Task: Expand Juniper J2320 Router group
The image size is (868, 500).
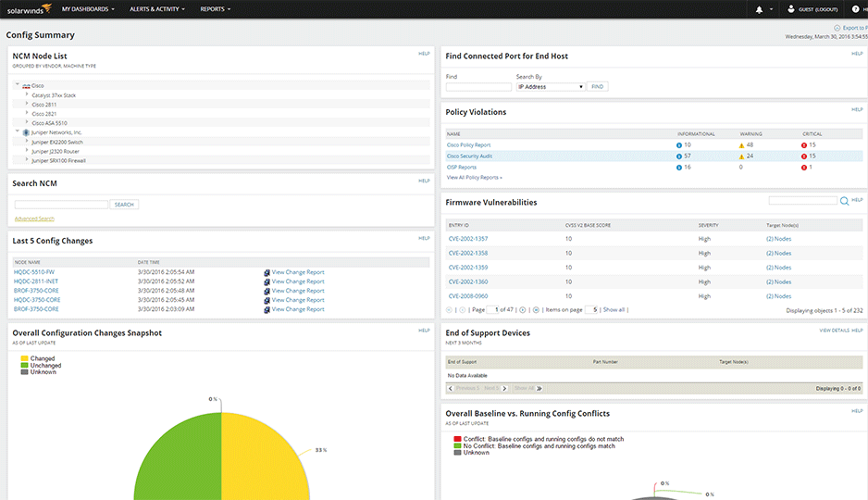Action: tap(27, 151)
